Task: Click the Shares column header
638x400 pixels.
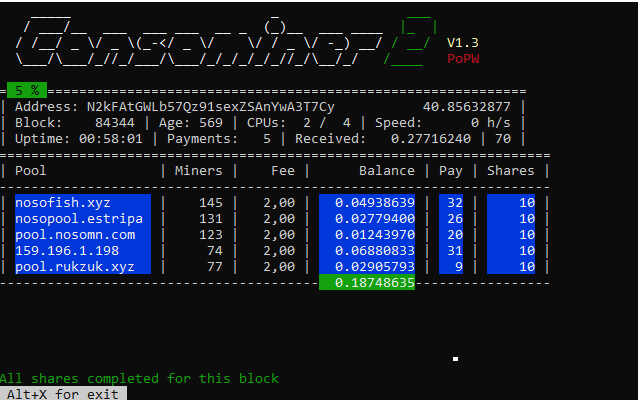Action: point(511,170)
